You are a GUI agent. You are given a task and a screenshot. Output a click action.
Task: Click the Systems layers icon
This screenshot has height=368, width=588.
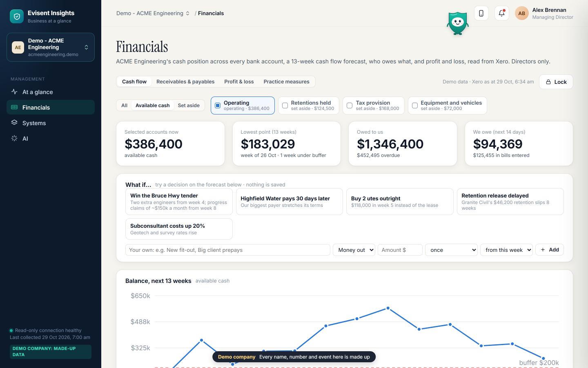(14, 123)
